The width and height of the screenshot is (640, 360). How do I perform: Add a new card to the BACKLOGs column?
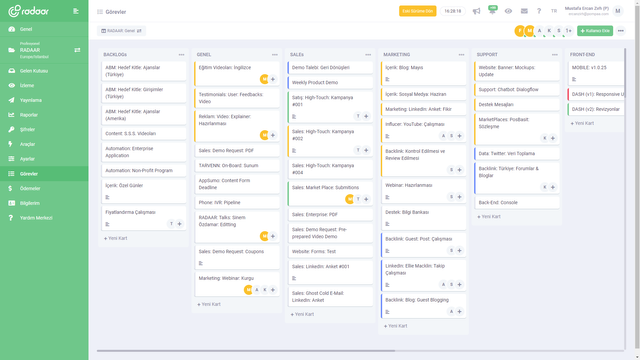pos(116,238)
